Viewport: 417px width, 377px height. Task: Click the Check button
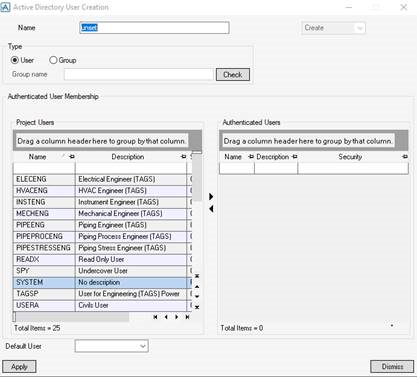(x=233, y=75)
